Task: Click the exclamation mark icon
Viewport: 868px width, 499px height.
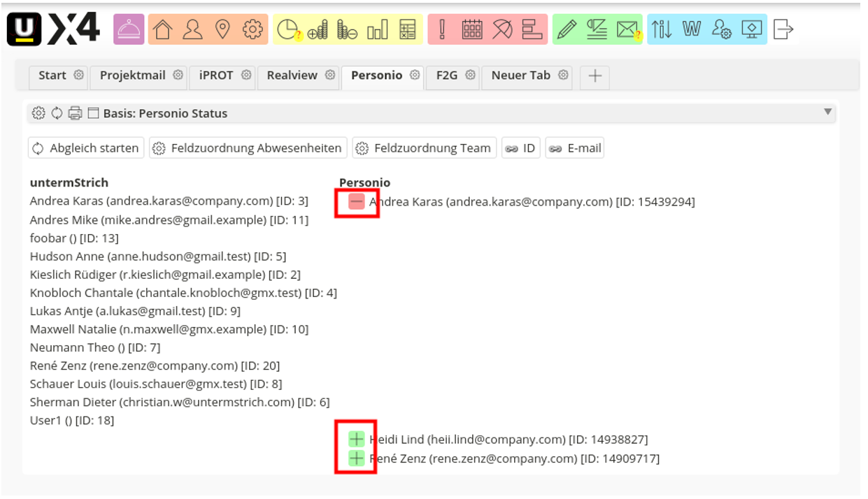Action: pyautogui.click(x=442, y=29)
